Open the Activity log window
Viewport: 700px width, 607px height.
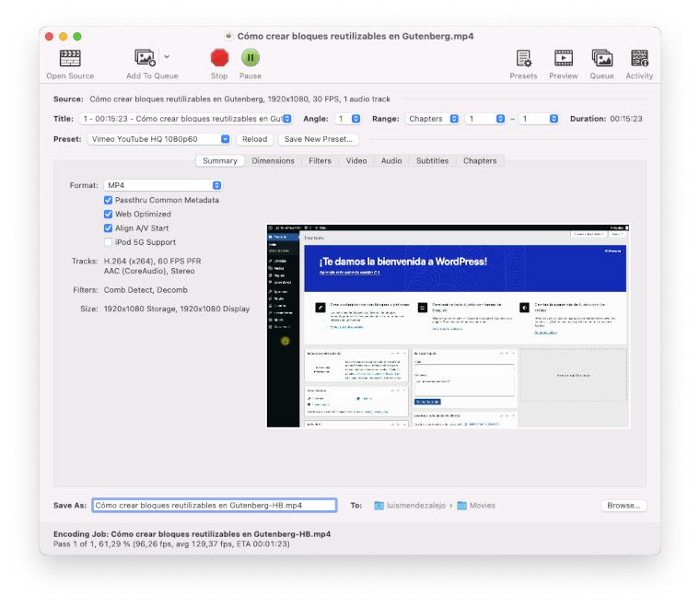click(639, 58)
